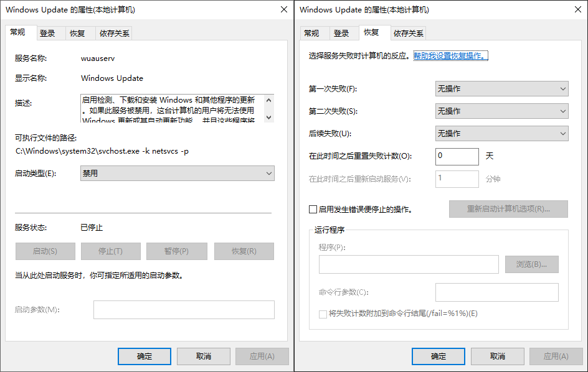This screenshot has width=588, height=372.
Task: Tick the 将失败计数附加到命令行结尾 checkbox
Action: tap(323, 314)
